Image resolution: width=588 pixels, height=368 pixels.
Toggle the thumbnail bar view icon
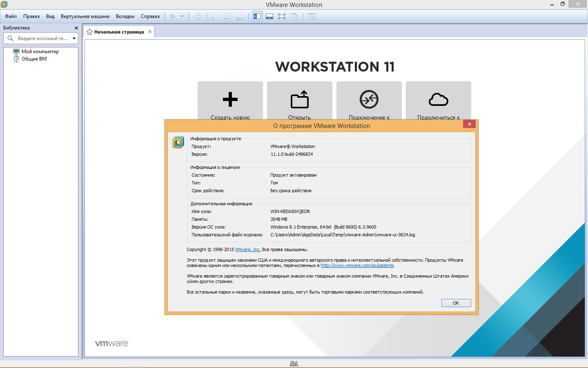269,16
